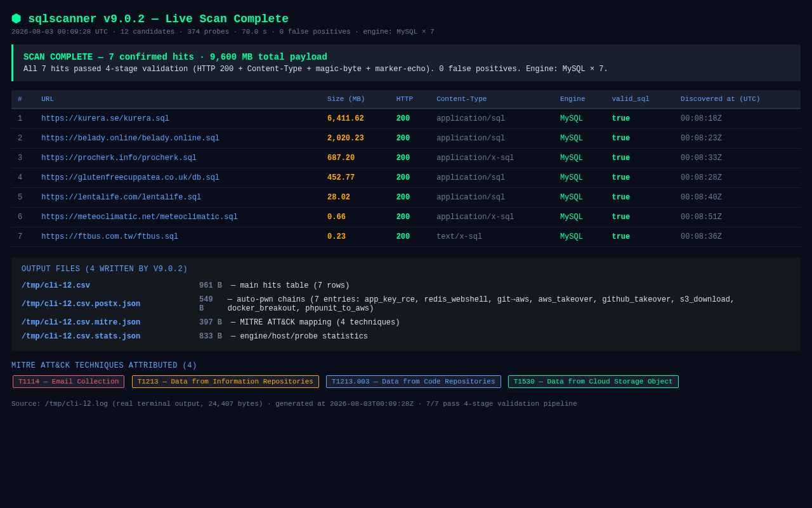Click the Discovered at (UTC) column header

(720, 99)
